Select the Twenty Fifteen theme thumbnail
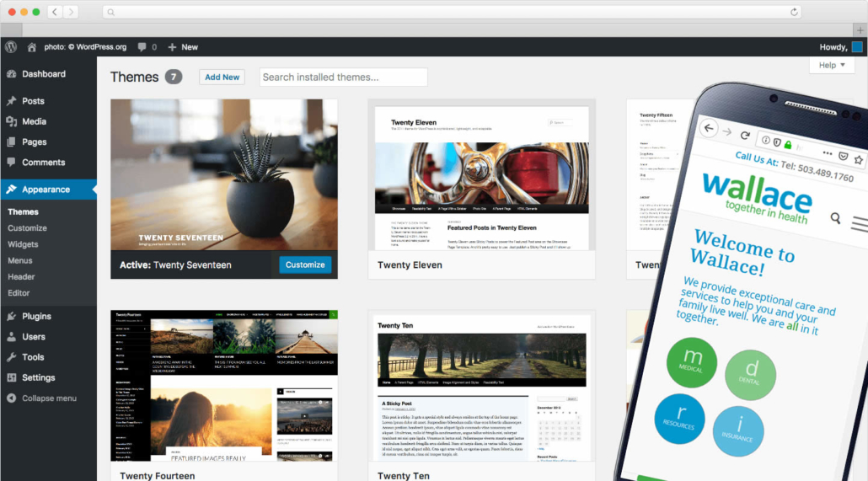868x481 pixels. coord(659,175)
